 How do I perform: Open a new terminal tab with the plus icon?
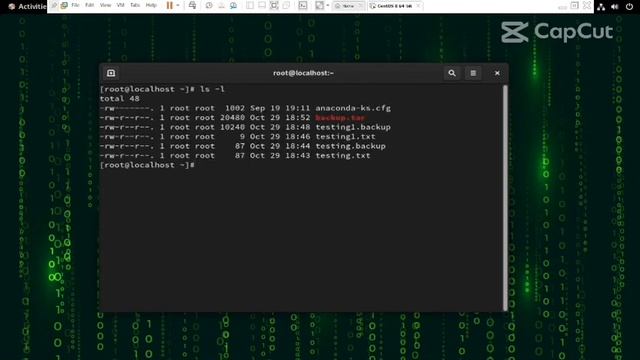pos(111,73)
